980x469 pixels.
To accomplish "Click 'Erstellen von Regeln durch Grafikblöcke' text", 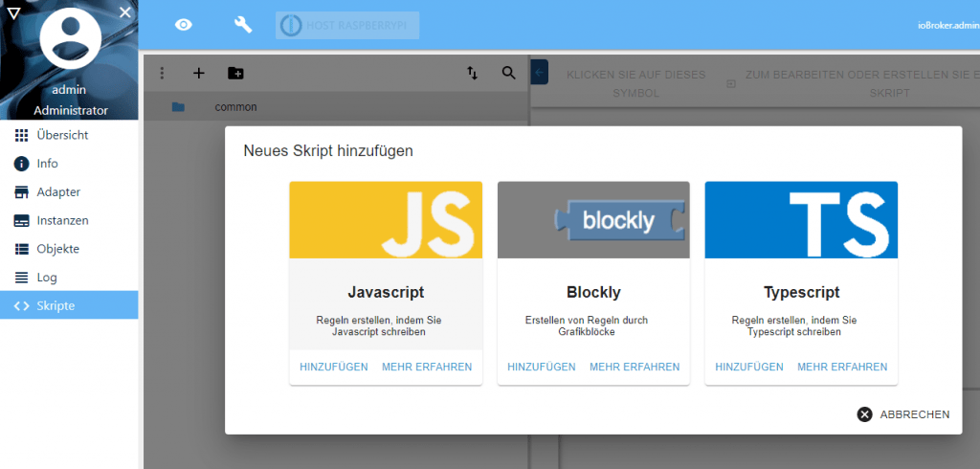I will [x=587, y=325].
